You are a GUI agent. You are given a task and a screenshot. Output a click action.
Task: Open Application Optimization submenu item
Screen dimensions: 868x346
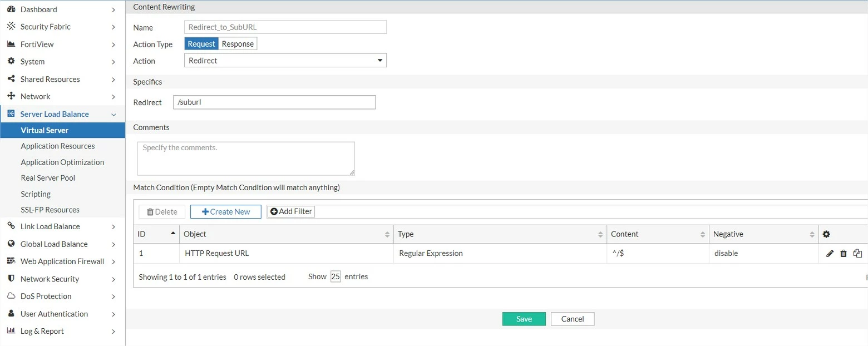pos(62,162)
